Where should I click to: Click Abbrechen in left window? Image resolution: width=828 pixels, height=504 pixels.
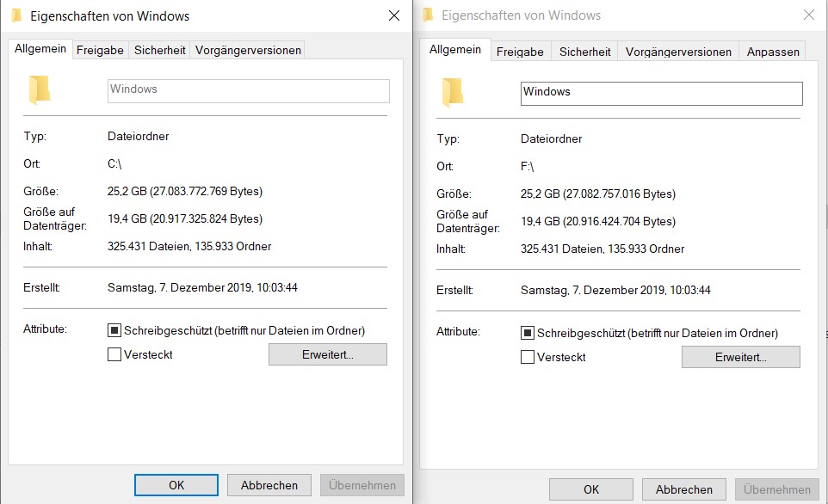[x=269, y=485]
